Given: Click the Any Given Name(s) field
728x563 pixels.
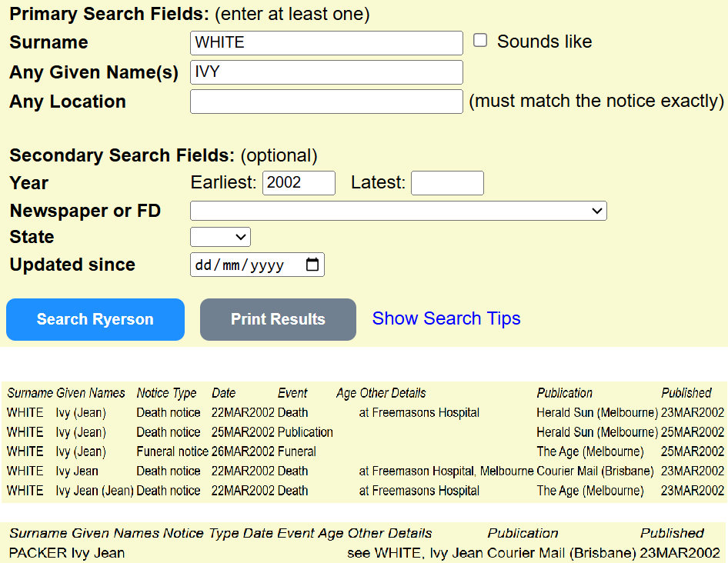Looking at the screenshot, I should tap(326, 72).
